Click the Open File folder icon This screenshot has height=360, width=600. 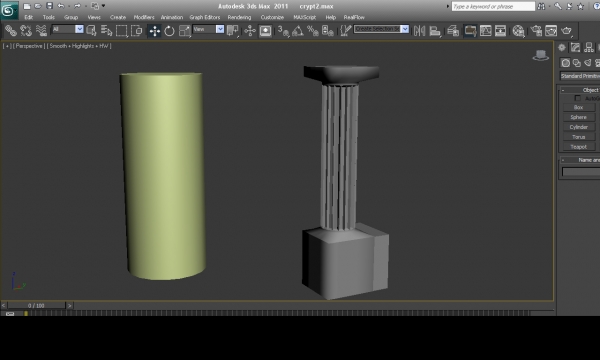38,6
